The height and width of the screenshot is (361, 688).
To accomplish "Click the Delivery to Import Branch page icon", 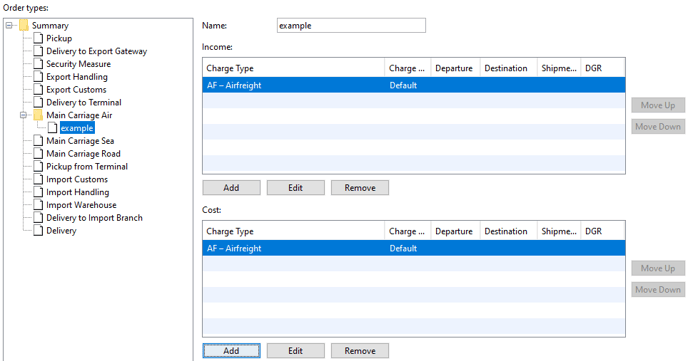I will click(x=39, y=218).
